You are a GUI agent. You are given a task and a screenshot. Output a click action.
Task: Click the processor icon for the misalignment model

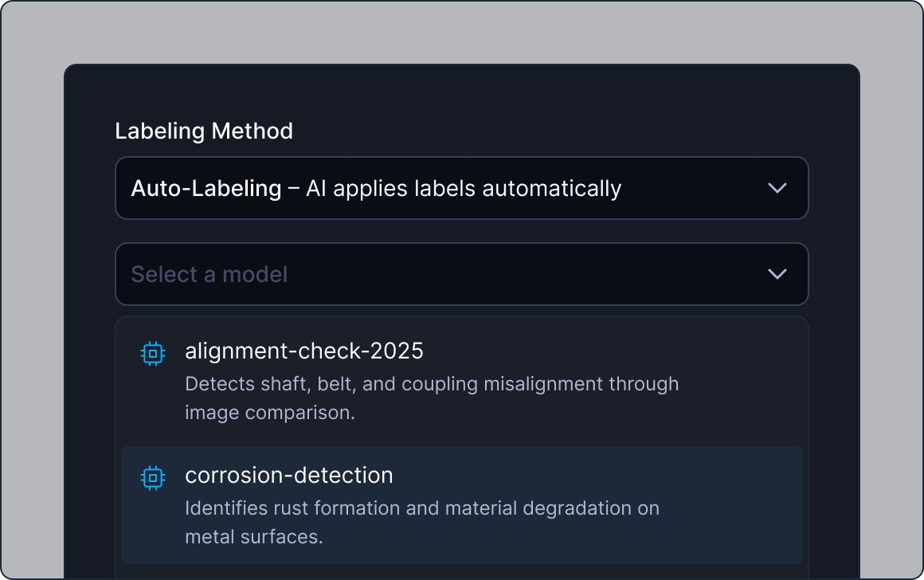click(152, 353)
